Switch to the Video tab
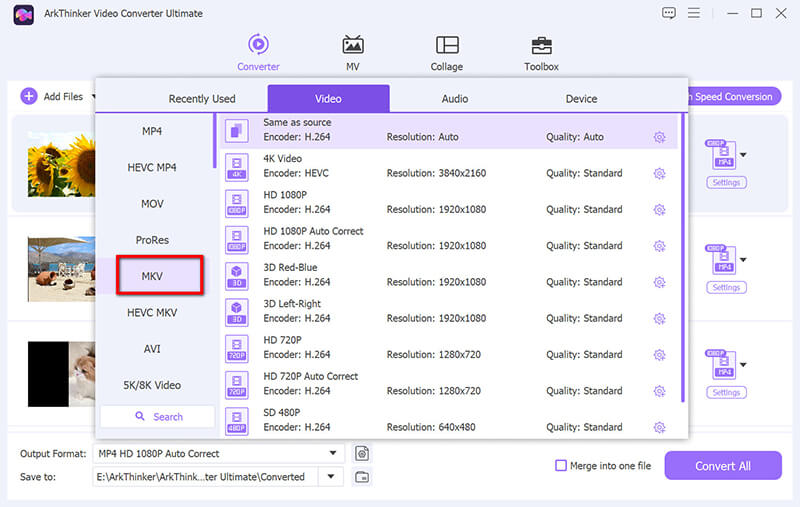This screenshot has height=507, width=800. point(328,98)
